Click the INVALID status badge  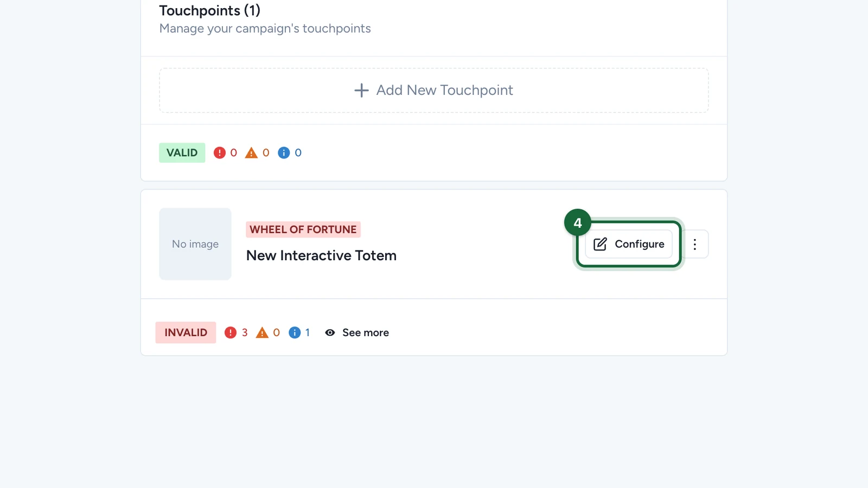point(186,332)
